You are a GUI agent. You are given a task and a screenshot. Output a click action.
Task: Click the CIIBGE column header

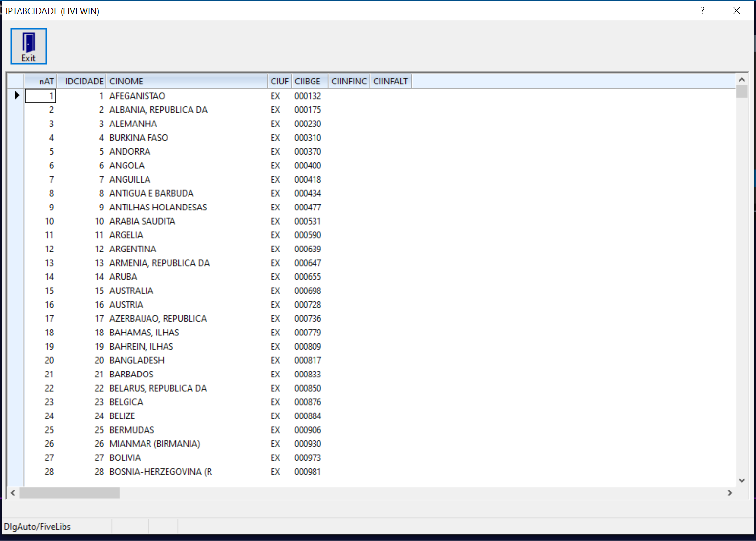point(310,82)
